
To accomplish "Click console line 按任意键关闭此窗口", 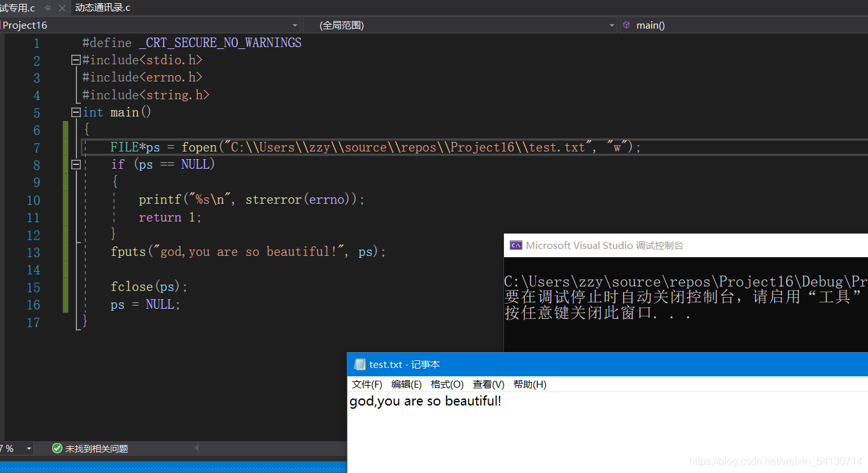I will [598, 313].
